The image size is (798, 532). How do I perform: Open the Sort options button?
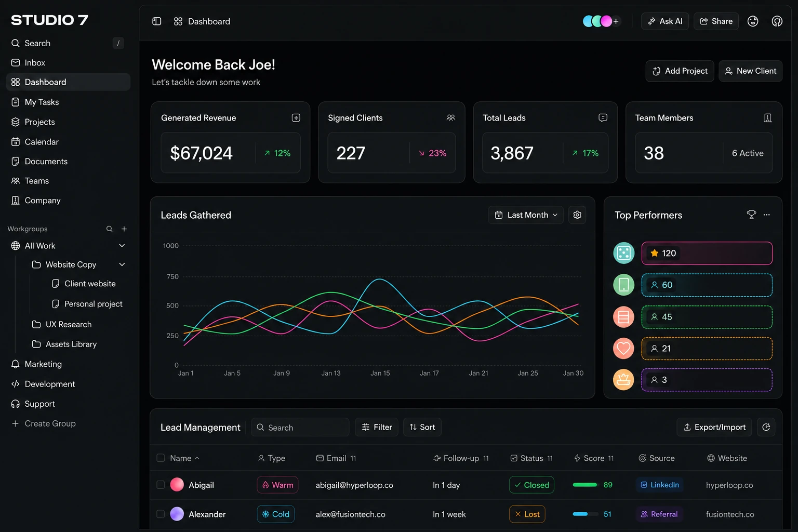coord(422,427)
